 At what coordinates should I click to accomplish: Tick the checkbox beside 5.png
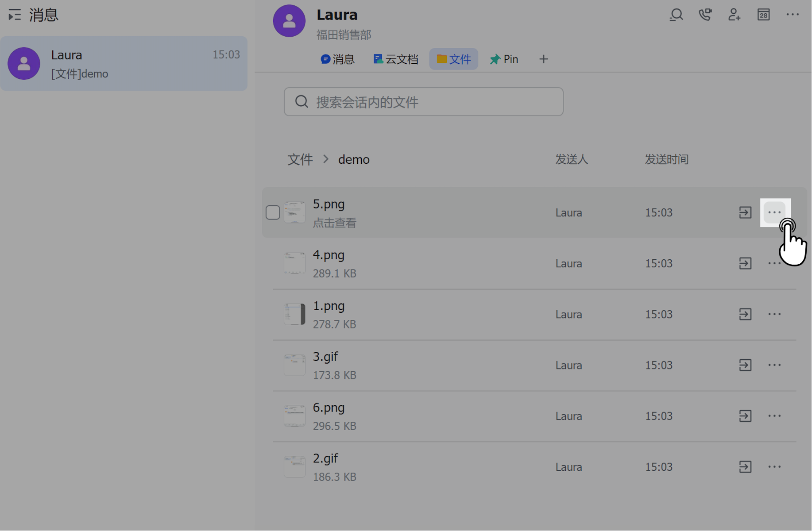[273, 213]
